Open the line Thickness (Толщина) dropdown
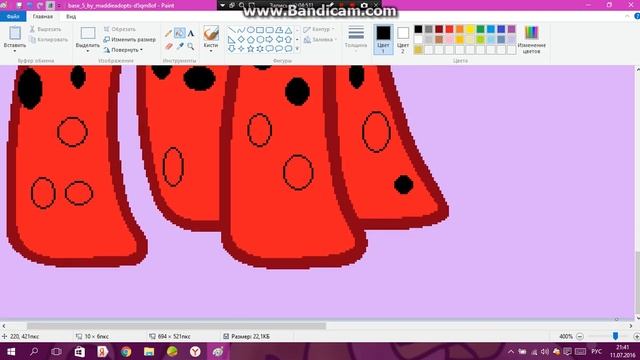Screen dimensions: 640x360 click(356, 38)
